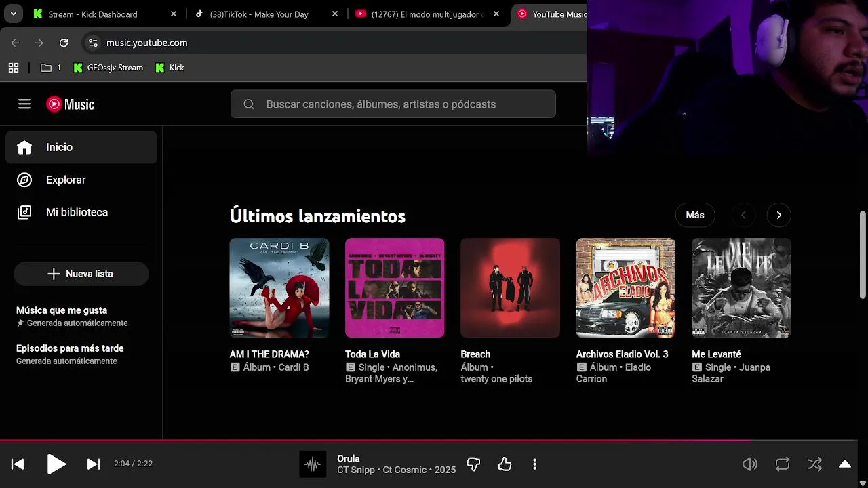This screenshot has height=488, width=868.
Task: Open Música que me gusta playlist
Action: tap(81, 316)
